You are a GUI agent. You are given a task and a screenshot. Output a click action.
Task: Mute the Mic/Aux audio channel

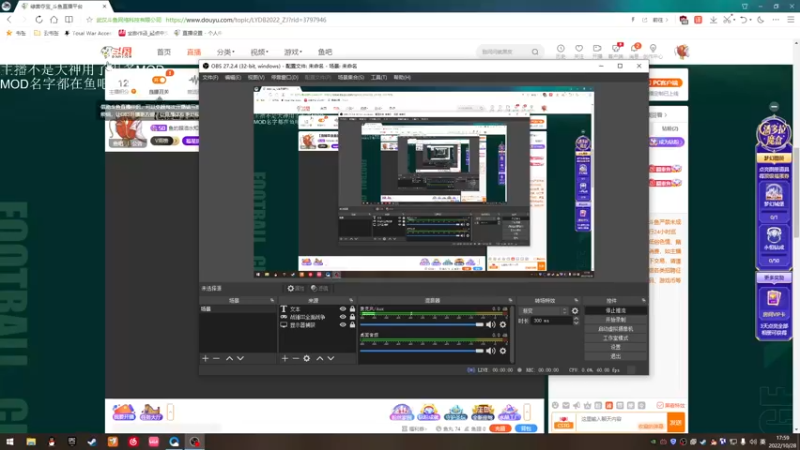(x=491, y=324)
